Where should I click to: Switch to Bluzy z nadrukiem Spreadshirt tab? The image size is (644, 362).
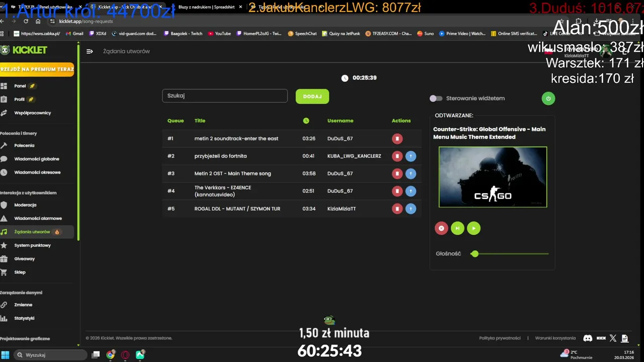pos(206,7)
